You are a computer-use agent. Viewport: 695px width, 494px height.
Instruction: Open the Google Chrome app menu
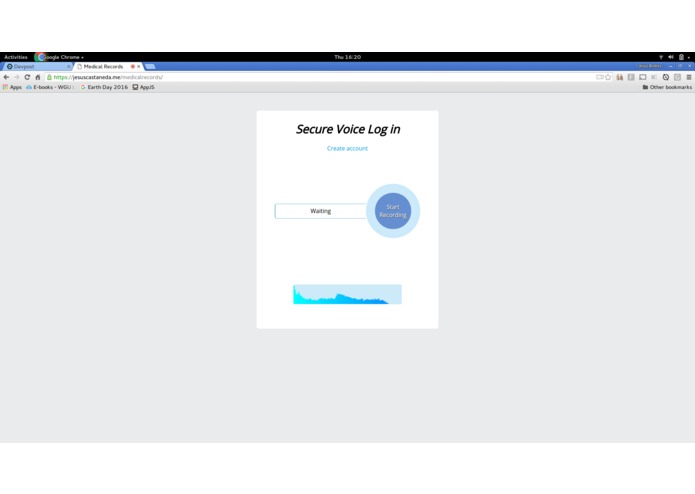61,57
